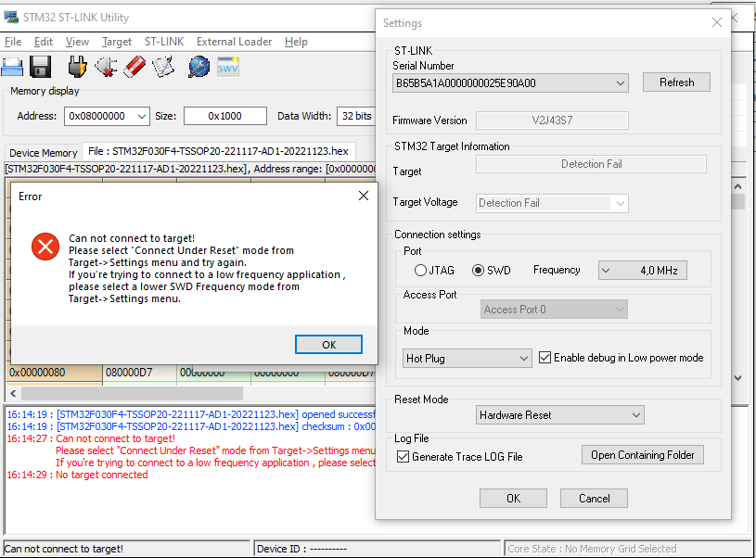This screenshot has height=558, width=756.
Task: Open the External Loader menu
Action: click(x=235, y=42)
